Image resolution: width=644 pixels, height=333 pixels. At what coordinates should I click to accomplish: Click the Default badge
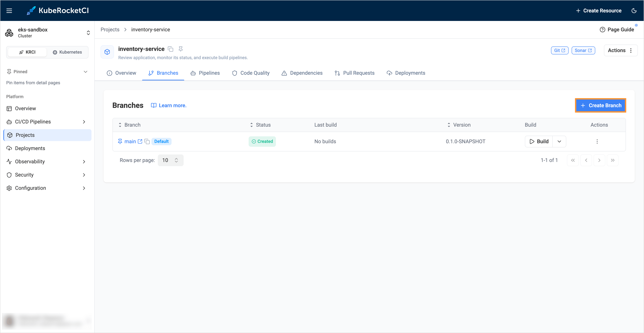pos(161,142)
